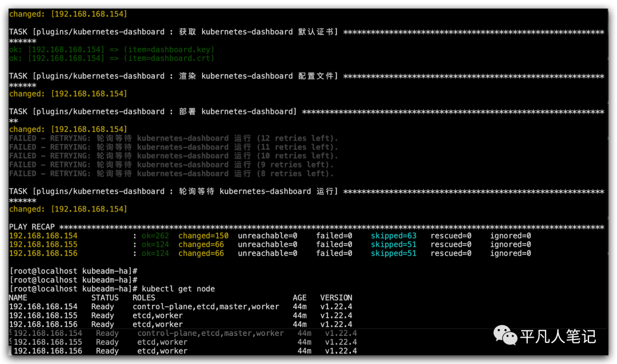Click the changed line directly above the FAILED retries
617x364 pixels.
click(x=68, y=129)
